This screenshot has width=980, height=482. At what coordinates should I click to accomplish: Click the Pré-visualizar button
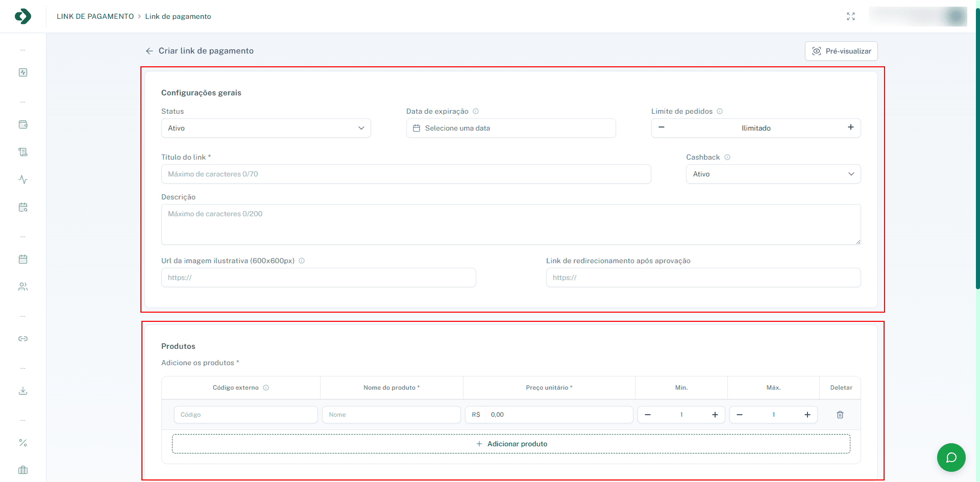pyautogui.click(x=841, y=50)
